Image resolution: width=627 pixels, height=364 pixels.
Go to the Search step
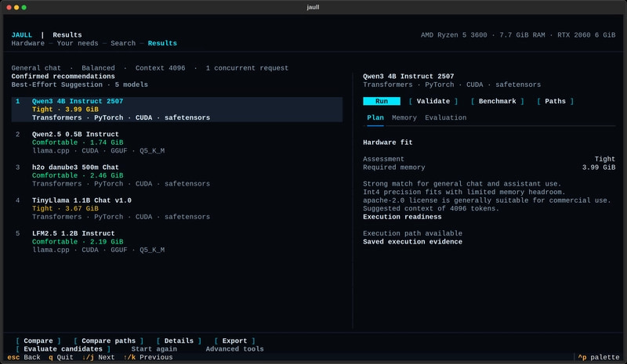tap(123, 43)
